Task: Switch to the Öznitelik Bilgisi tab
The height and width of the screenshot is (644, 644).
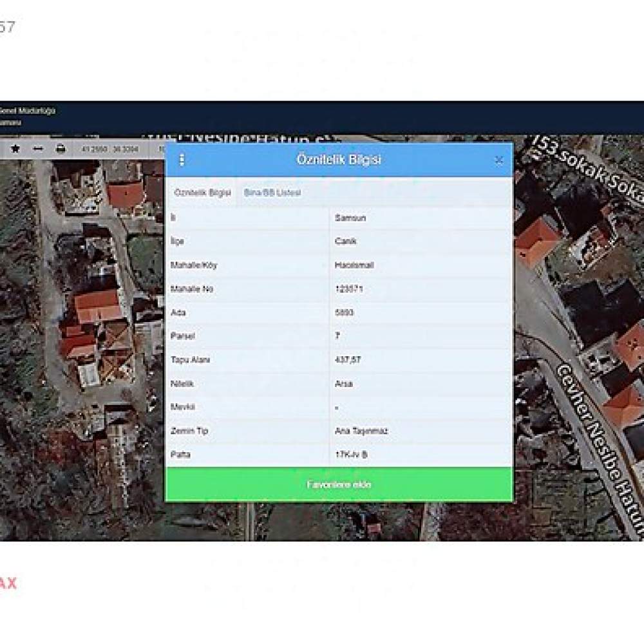Action: (202, 193)
